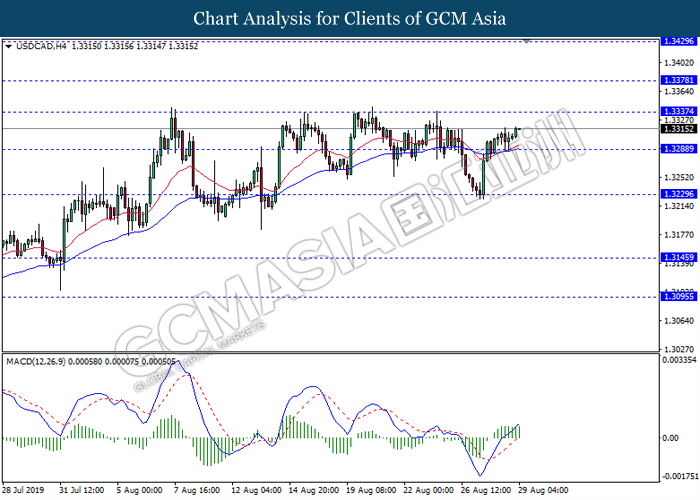700x500 pixels.
Task: Click the 1.32140 price axis value
Action: (679, 206)
